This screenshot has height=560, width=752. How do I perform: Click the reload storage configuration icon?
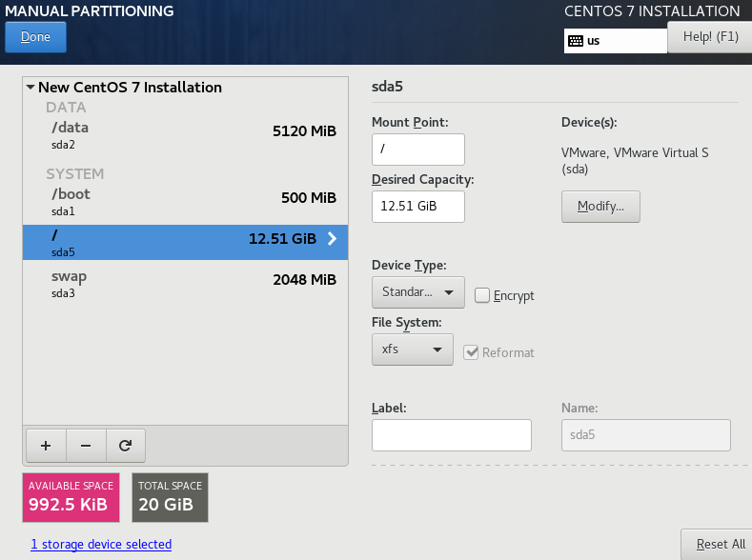[x=125, y=446]
